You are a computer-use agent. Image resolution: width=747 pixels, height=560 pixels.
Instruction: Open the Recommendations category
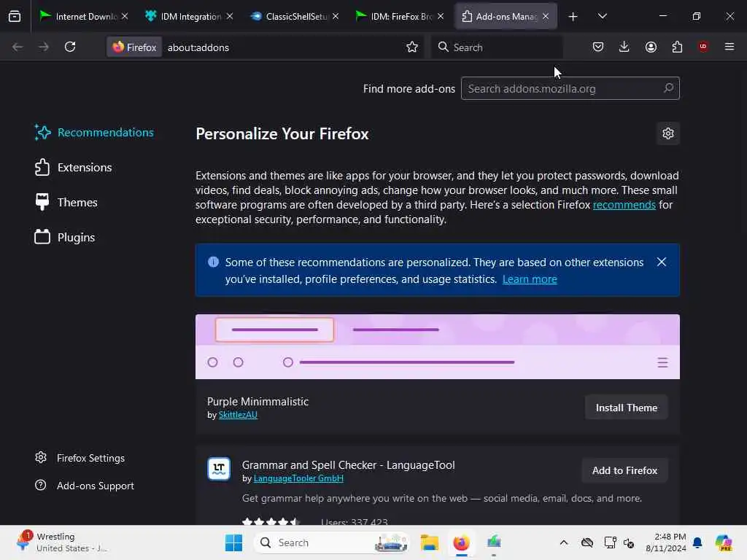coord(94,133)
